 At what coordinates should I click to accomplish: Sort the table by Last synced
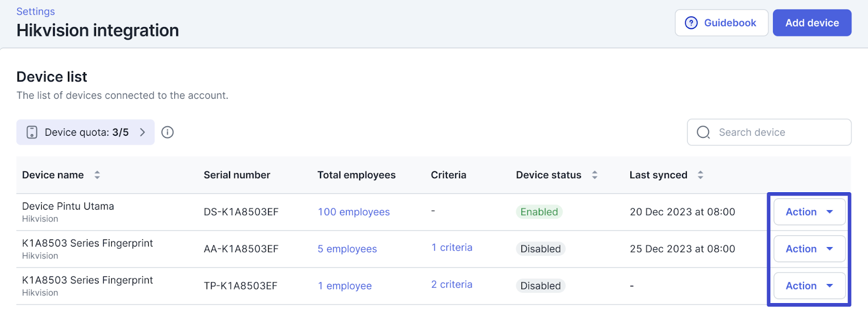pos(700,175)
